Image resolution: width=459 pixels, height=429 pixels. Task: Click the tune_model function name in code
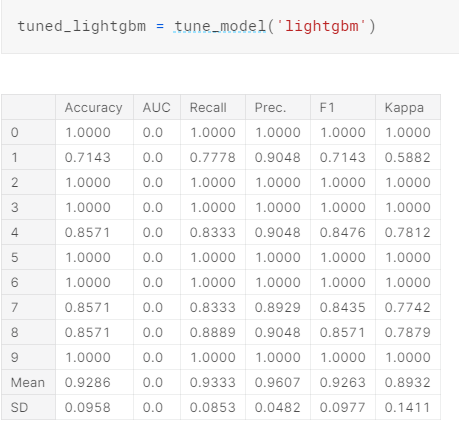[x=220, y=26]
